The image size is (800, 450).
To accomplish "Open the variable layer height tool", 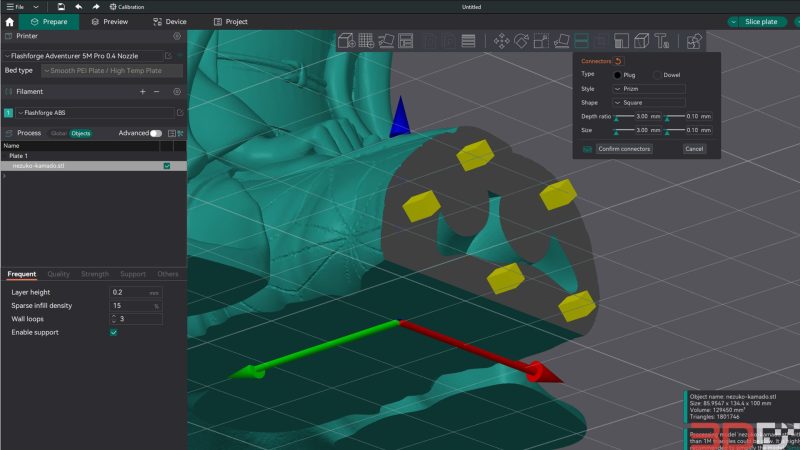I will click(x=468, y=41).
